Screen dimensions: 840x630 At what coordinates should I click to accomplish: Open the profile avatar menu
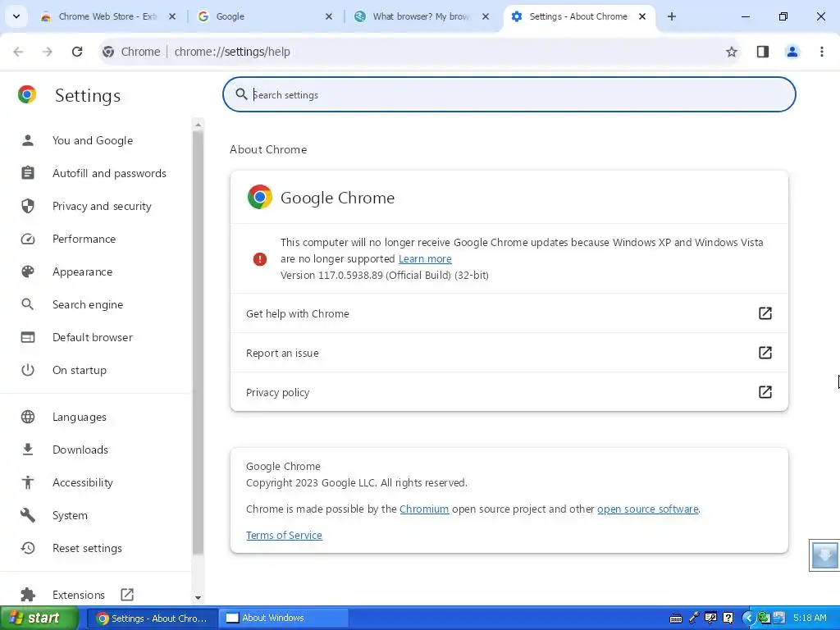792,52
